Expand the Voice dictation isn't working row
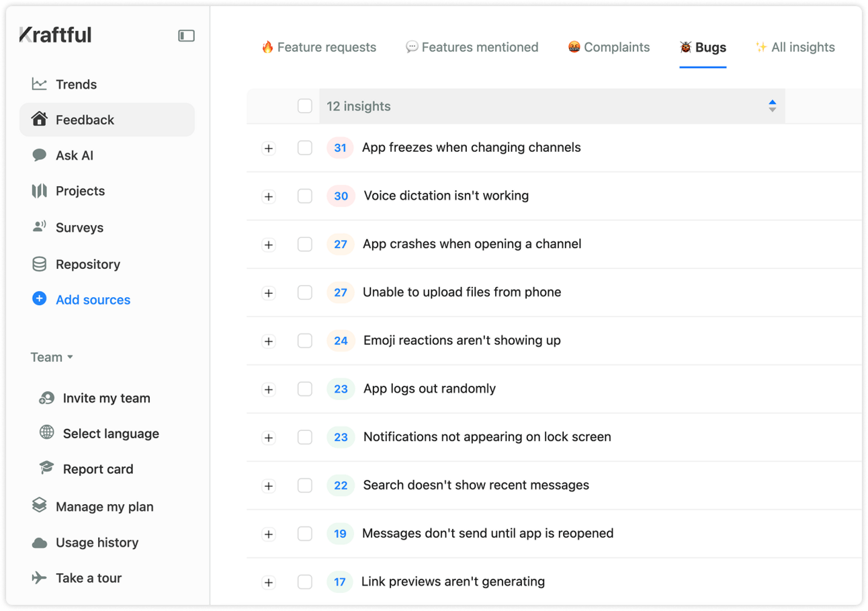 tap(269, 196)
